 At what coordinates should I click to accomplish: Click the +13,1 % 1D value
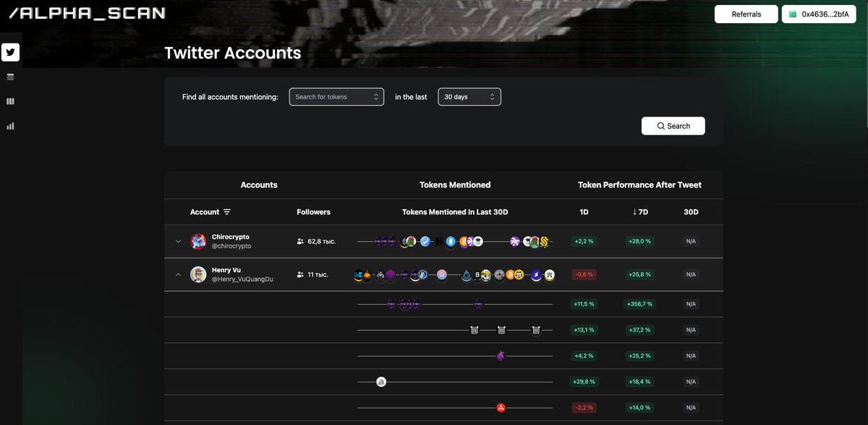click(x=584, y=329)
